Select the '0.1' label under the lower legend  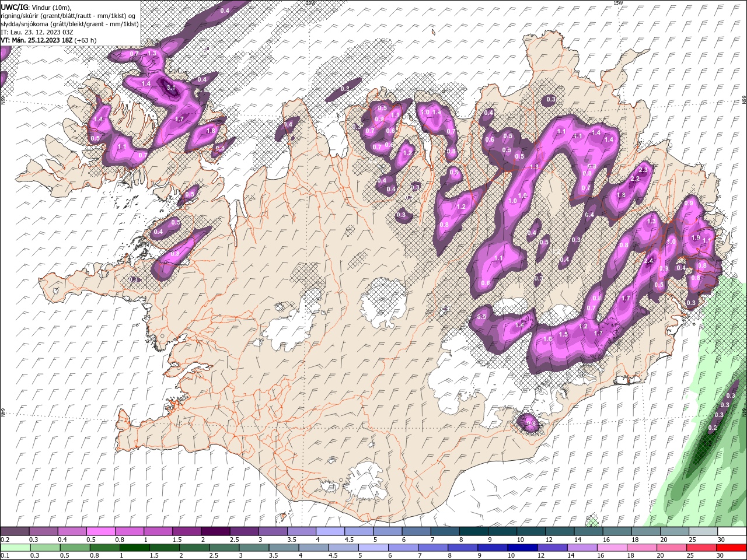click(5, 556)
